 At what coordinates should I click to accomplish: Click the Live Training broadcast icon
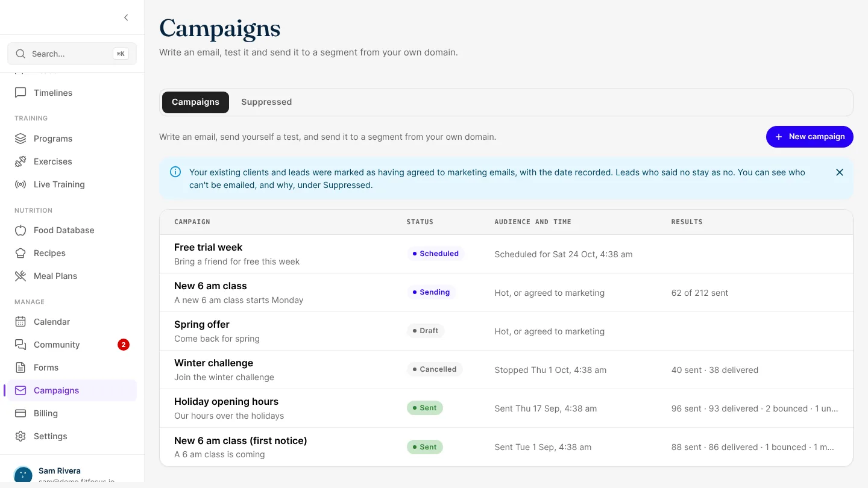click(x=20, y=184)
